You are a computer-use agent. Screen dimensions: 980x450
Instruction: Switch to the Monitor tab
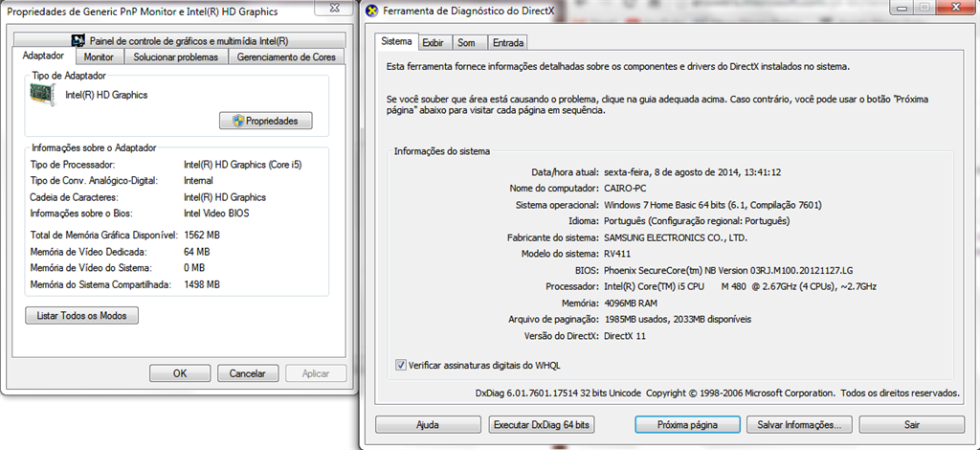99,56
